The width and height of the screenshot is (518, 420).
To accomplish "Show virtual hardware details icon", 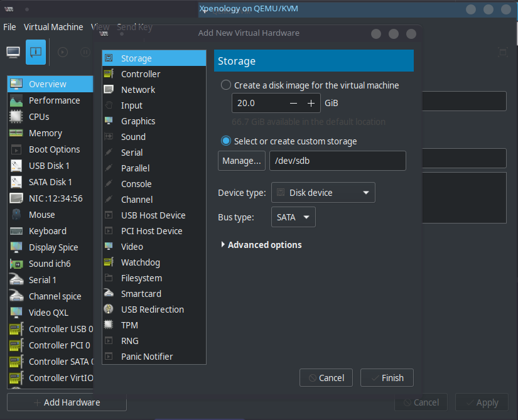I will pyautogui.click(x=36, y=52).
